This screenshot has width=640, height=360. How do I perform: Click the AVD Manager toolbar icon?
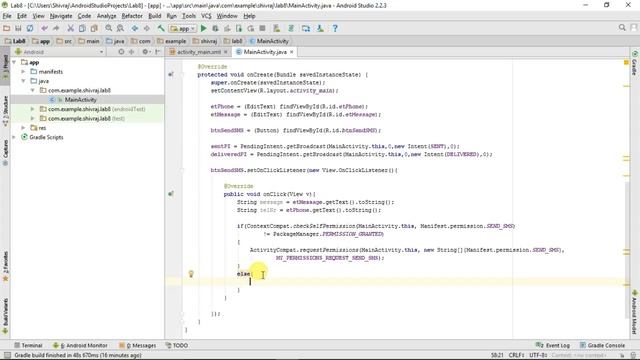coord(277,28)
